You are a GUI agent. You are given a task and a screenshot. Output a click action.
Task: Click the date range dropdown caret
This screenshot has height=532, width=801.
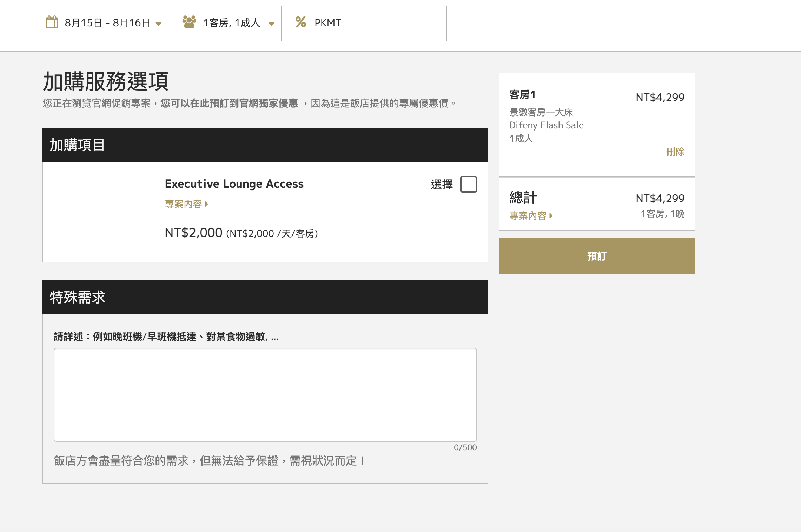pyautogui.click(x=159, y=24)
